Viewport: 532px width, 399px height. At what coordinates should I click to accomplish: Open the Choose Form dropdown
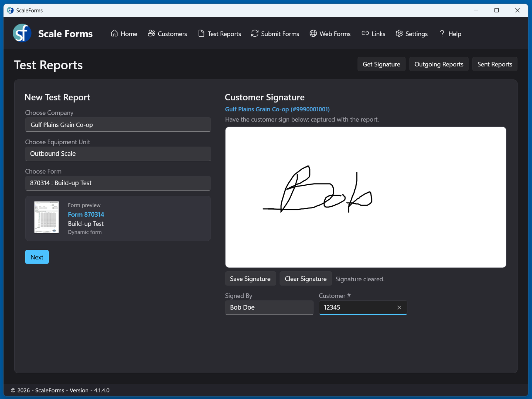coord(118,183)
